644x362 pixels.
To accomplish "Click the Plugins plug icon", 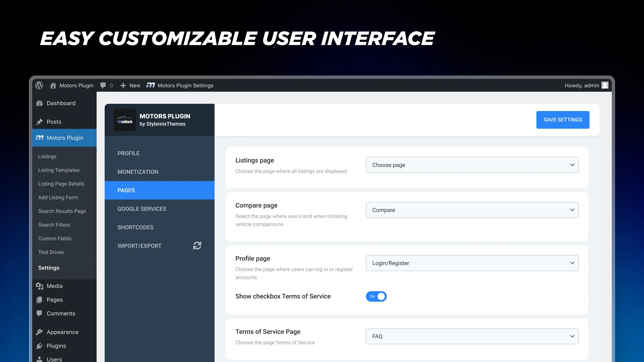I will (x=39, y=346).
